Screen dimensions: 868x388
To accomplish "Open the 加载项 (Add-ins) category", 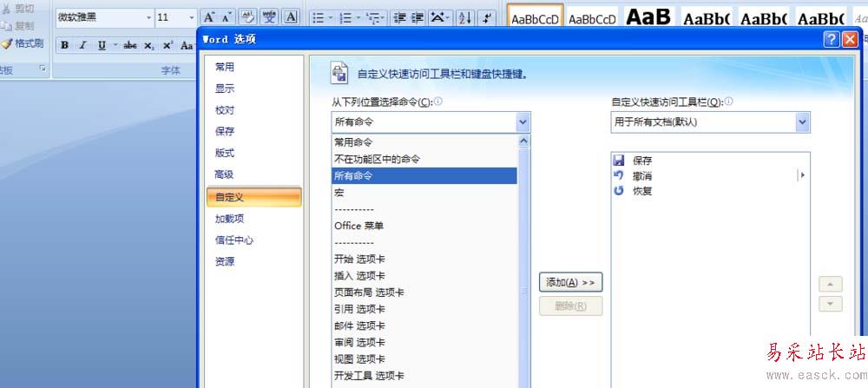I will coord(230,219).
